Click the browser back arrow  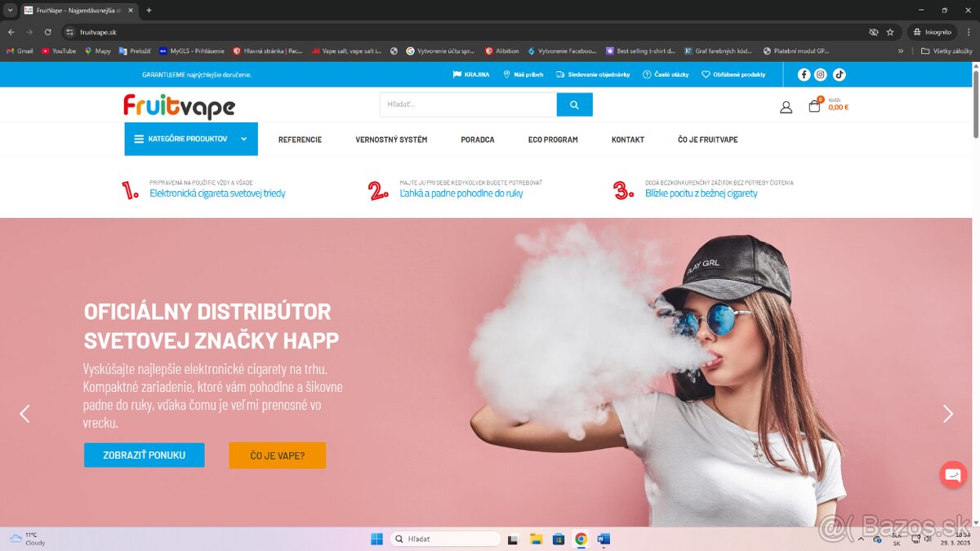[x=11, y=32]
